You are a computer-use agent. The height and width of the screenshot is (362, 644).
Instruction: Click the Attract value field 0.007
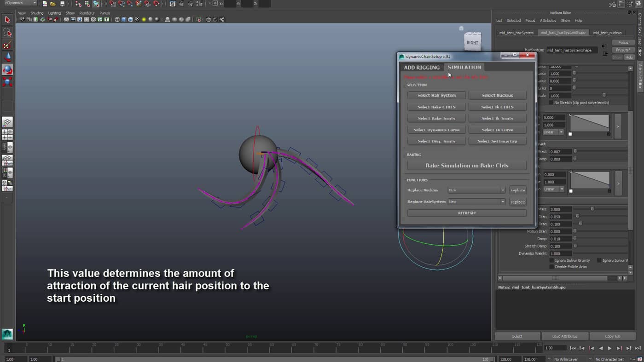click(x=560, y=151)
